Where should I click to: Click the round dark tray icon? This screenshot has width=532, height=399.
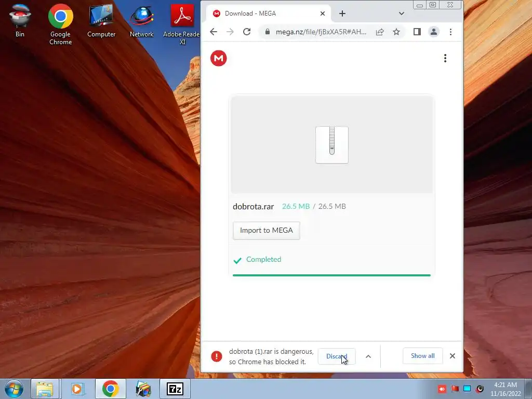(480, 389)
